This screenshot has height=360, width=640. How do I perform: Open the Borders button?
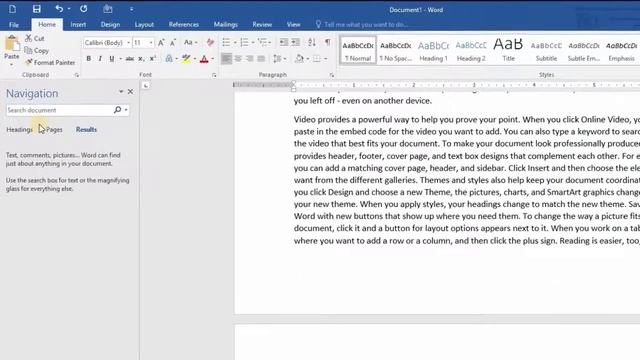pos(317,59)
